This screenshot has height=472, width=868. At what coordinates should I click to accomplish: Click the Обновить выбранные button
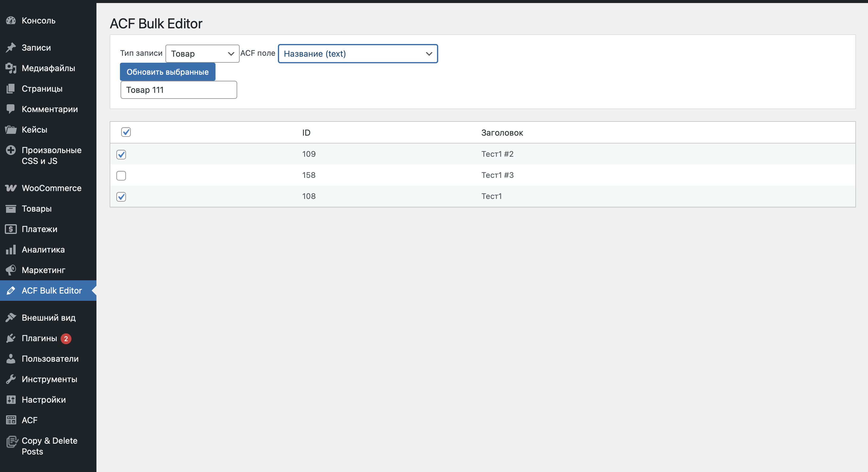coord(168,72)
